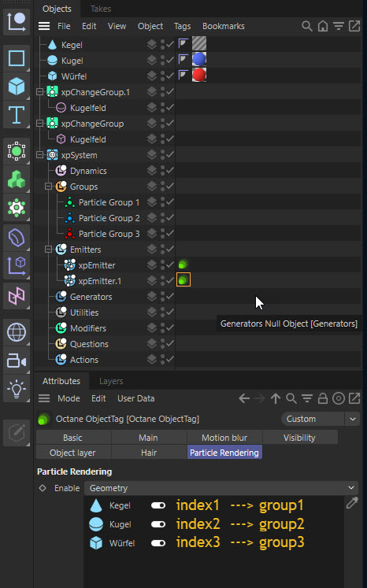Switch to the Layers tab
Image resolution: width=367 pixels, height=588 pixels.
tap(111, 381)
